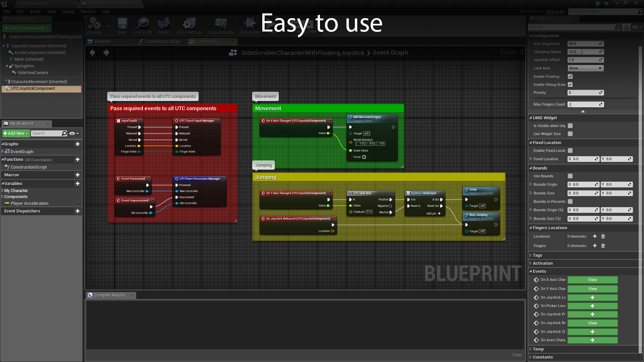This screenshot has width=644, height=362.
Task: Add a new element to Locations array
Action: pyautogui.click(x=595, y=236)
